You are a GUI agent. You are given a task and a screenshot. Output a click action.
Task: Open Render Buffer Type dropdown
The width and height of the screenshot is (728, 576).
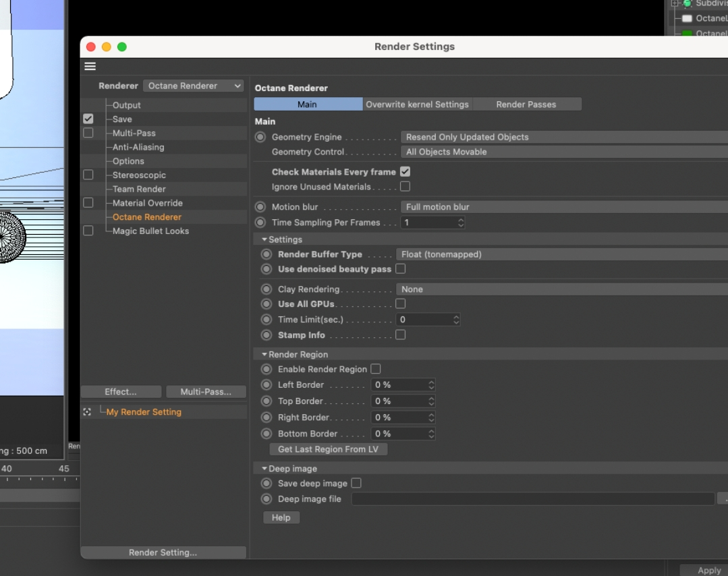562,254
